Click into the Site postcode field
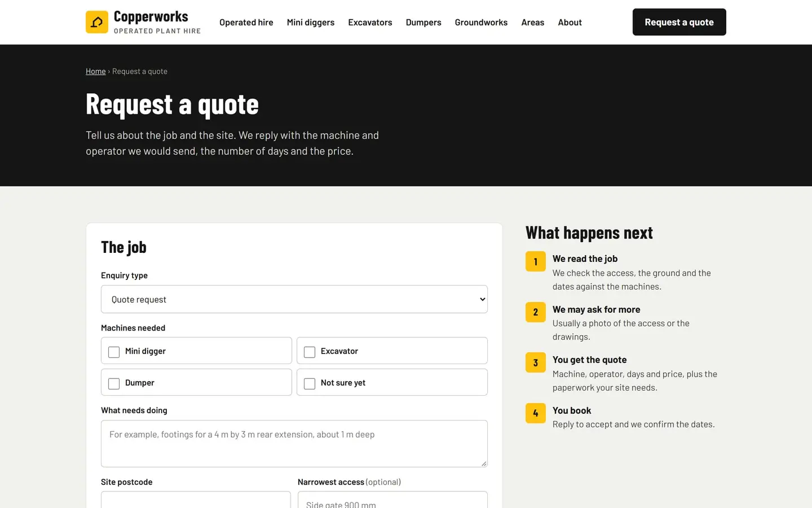Image resolution: width=812 pixels, height=508 pixels. [x=196, y=500]
